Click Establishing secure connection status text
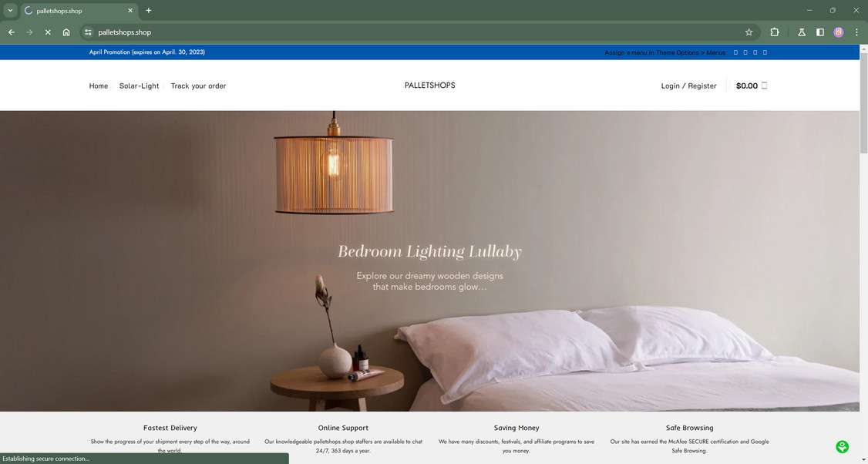The image size is (868, 464). 46,459
